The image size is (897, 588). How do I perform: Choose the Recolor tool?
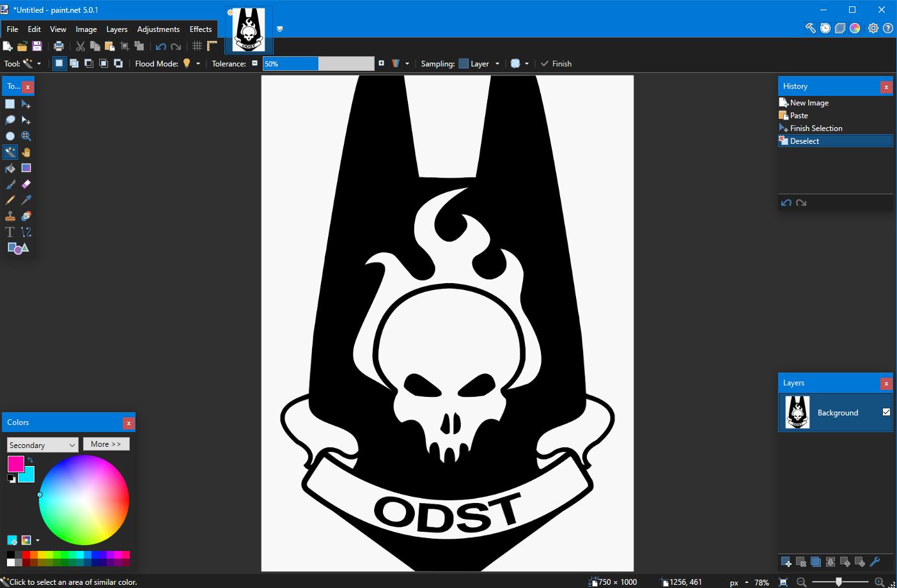click(26, 216)
